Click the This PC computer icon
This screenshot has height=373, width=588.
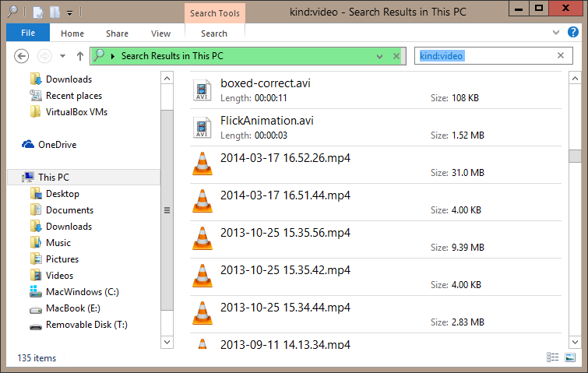[x=28, y=177]
